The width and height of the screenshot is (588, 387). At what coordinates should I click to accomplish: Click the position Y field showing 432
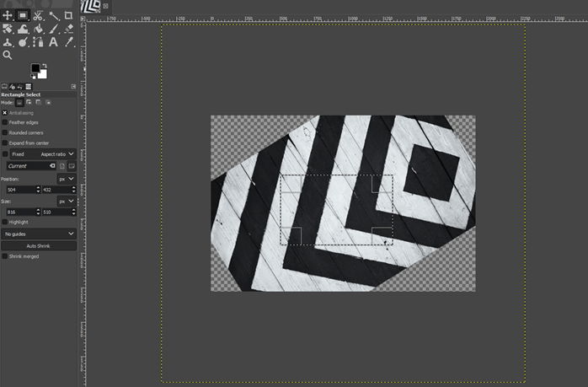pos(56,190)
